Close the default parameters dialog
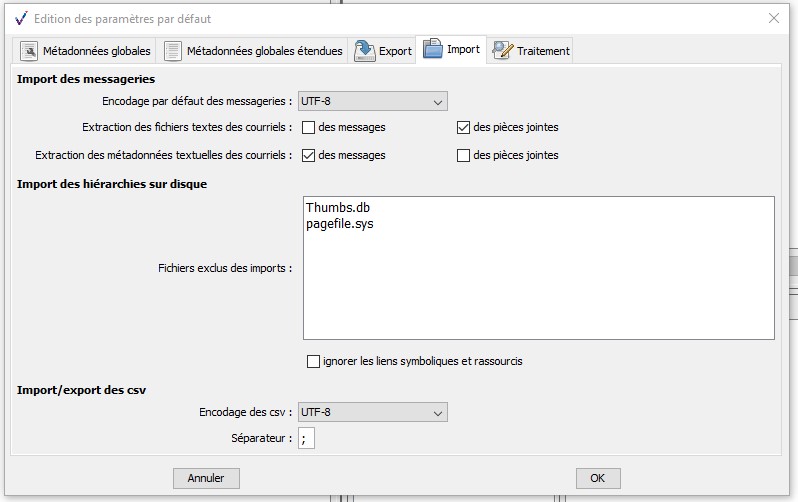798x502 pixels. (774, 18)
